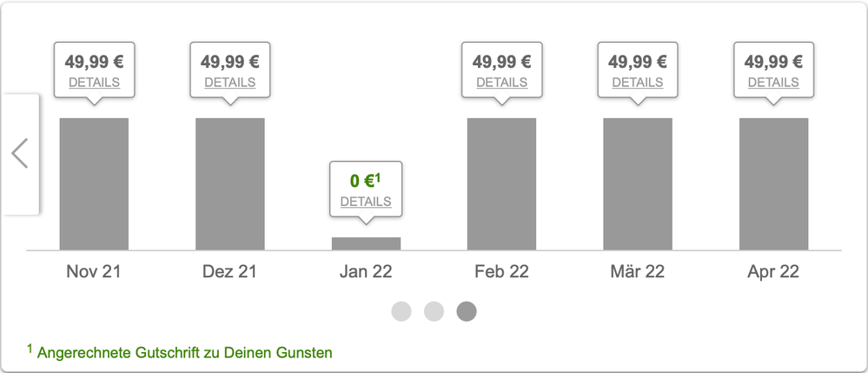The height and width of the screenshot is (373, 868).
Task: Open DETAILS link for Feb 22 bill
Action: point(501,83)
